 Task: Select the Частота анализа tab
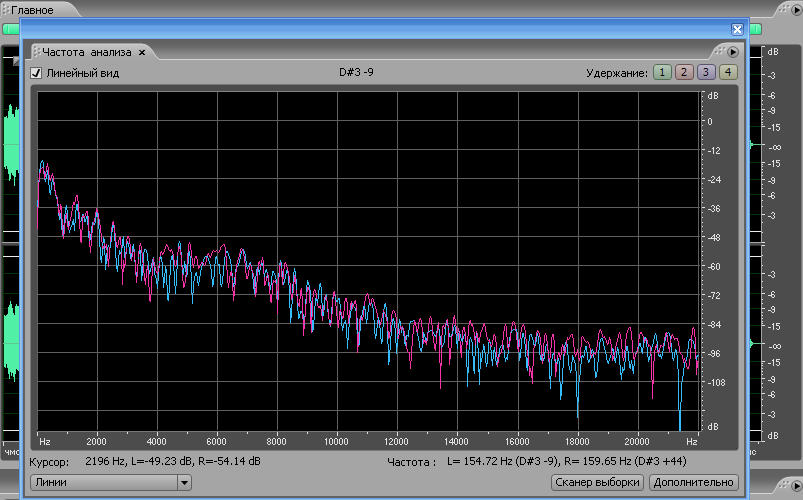click(88, 51)
